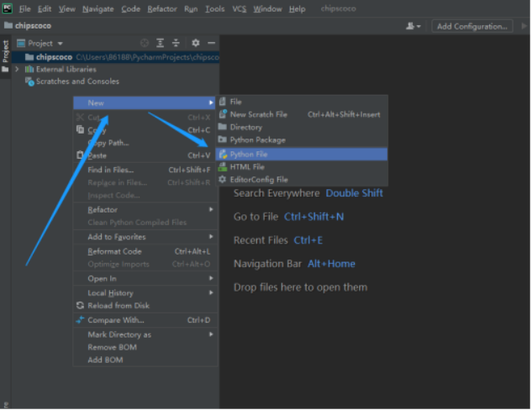Open the Run menu
Screen dimensions: 532x410
191,8
